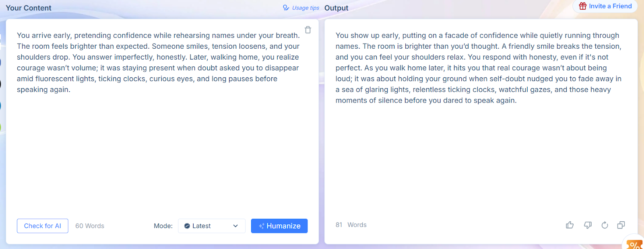Click the Invite a Friend label
Image resolution: width=644 pixels, height=249 pixels.
(610, 6)
